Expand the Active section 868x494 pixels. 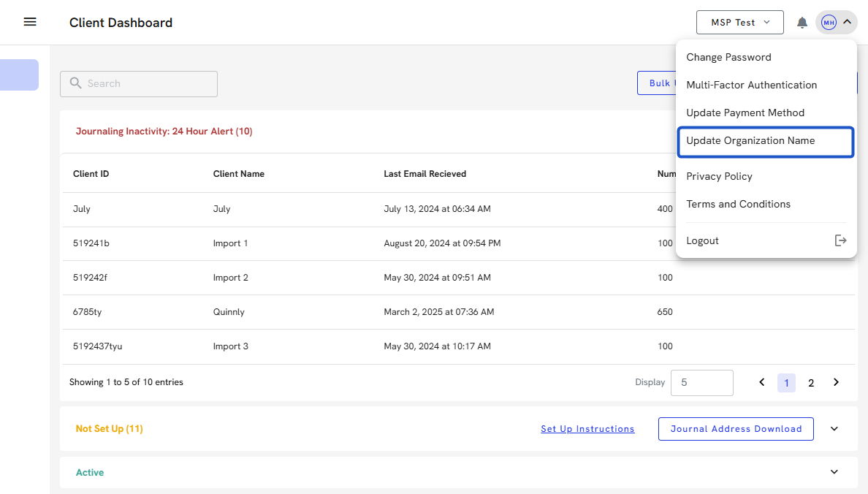tap(834, 472)
